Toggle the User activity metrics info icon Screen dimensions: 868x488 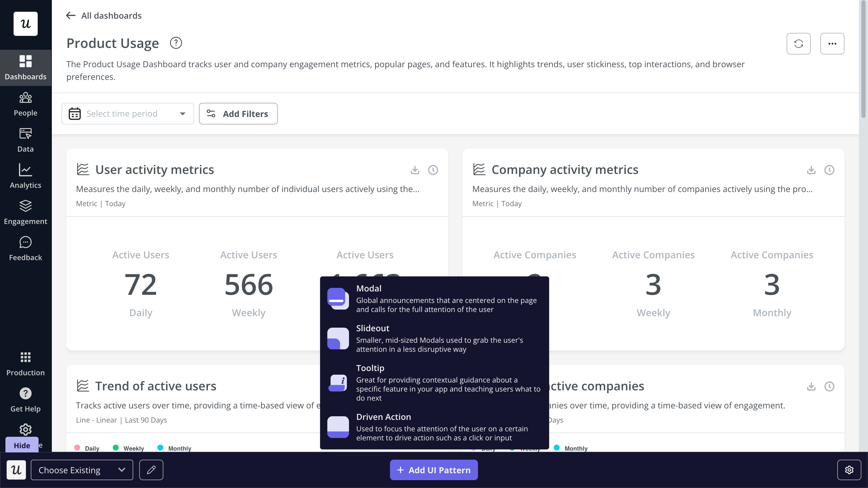coord(433,170)
